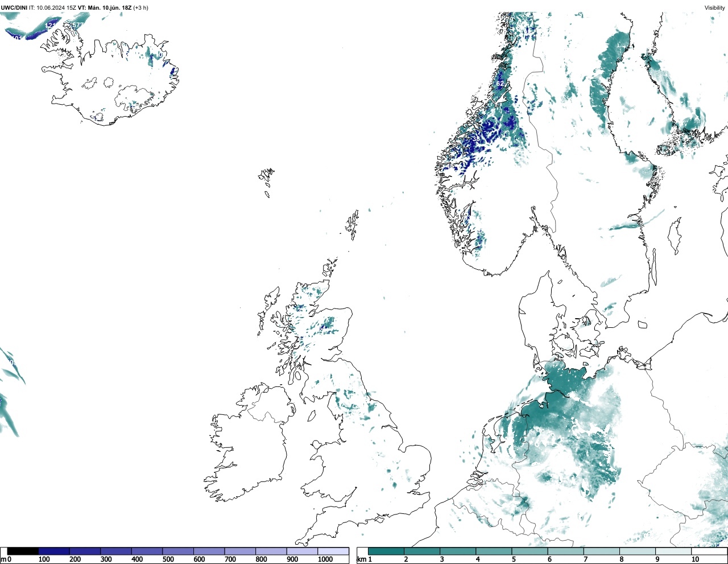Click the '100' tick label on meters legend

[x=44, y=559]
